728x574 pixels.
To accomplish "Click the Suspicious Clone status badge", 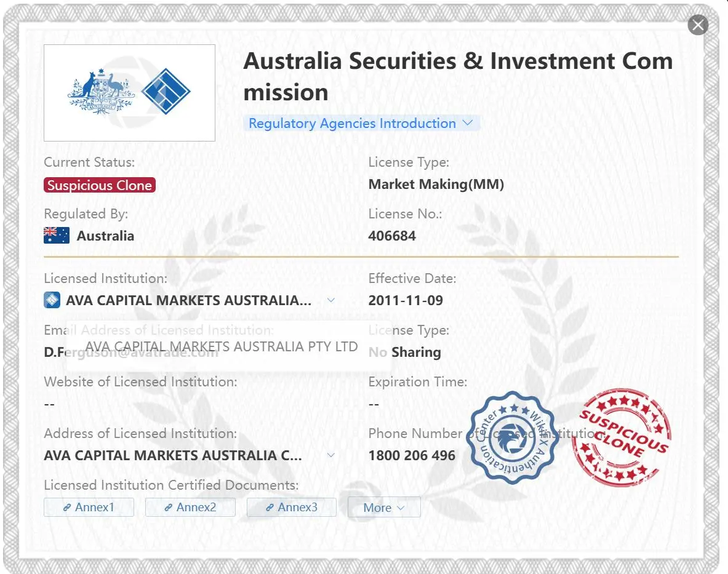I will (100, 185).
